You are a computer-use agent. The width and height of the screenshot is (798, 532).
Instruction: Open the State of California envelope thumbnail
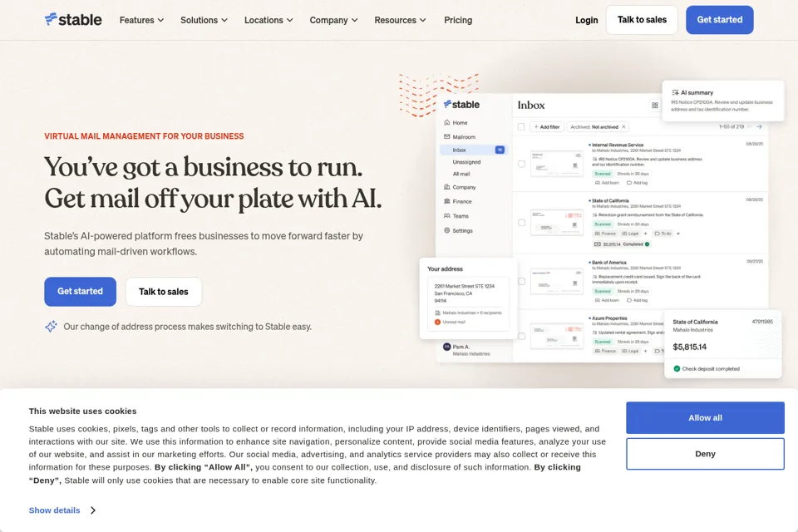coord(557,223)
